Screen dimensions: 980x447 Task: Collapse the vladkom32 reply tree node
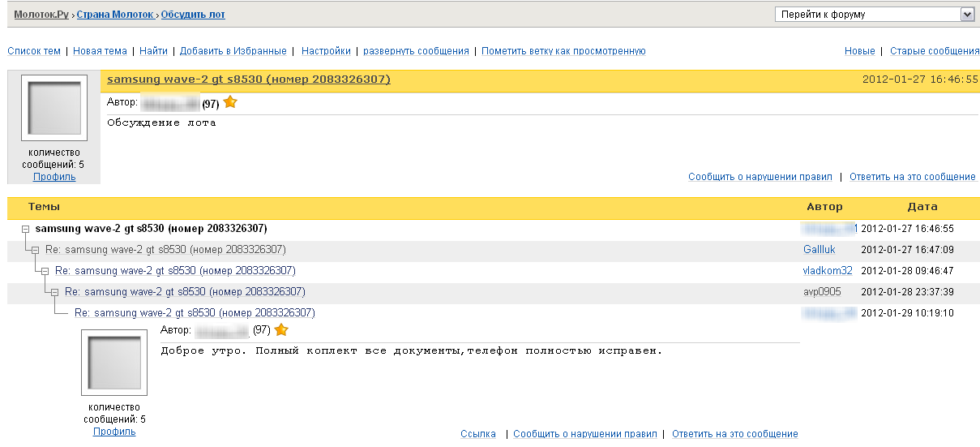[45, 272]
